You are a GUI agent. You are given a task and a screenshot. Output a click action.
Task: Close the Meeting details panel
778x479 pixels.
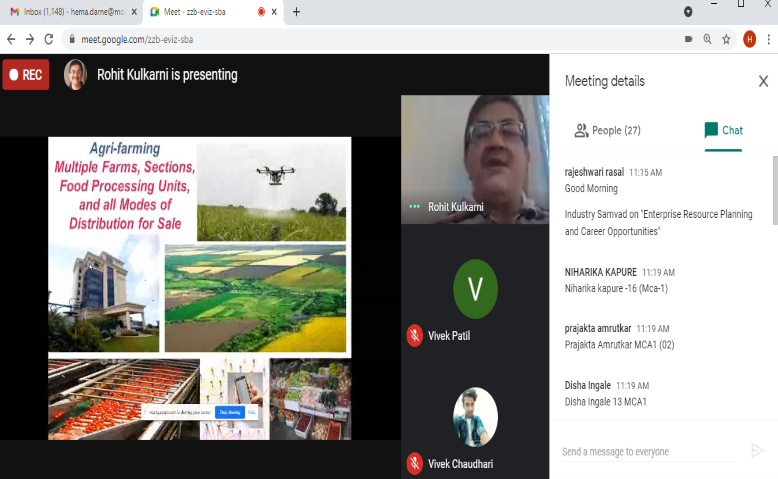click(763, 82)
